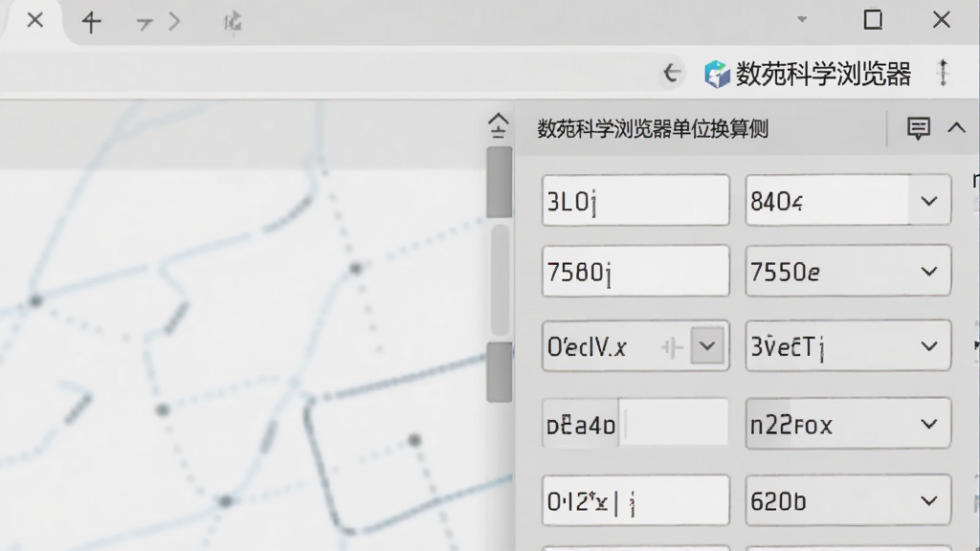Screen dimensions: 980x551
Task: Expand the gray chevron in O'eclV.x field
Action: (x=707, y=346)
